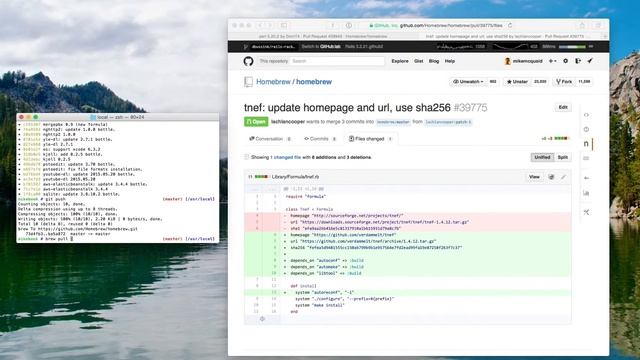Click the Fork button
The width and height of the screenshot is (640, 360).
[564, 82]
